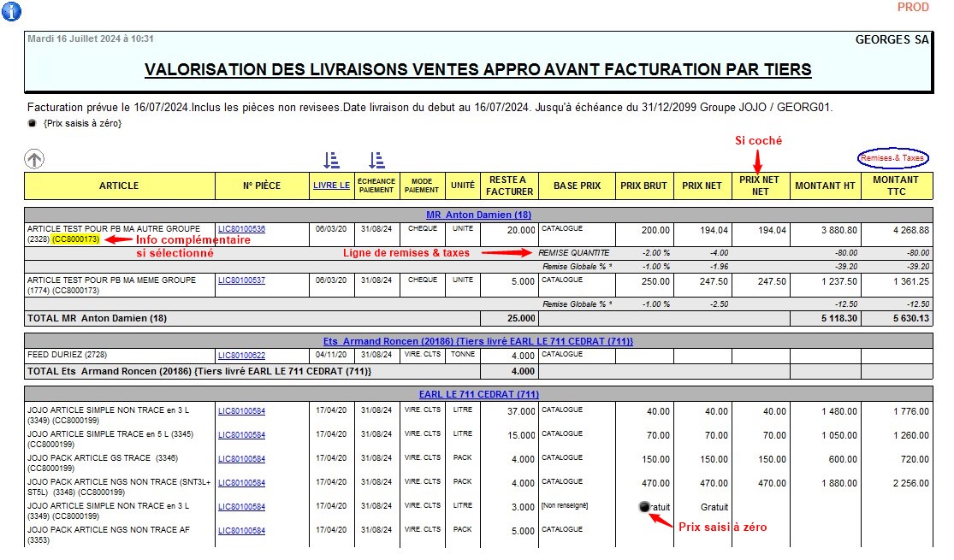954x560 pixels.
Task: Click the MONTANT TTC column header
Action: pos(896,186)
